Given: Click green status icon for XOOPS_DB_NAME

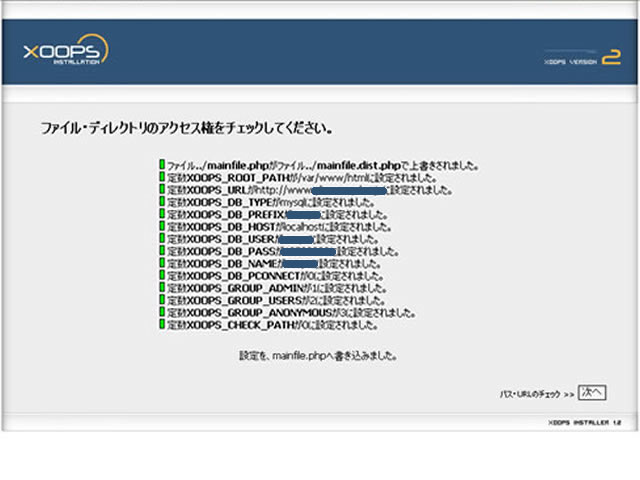Looking at the screenshot, I should pos(161,262).
